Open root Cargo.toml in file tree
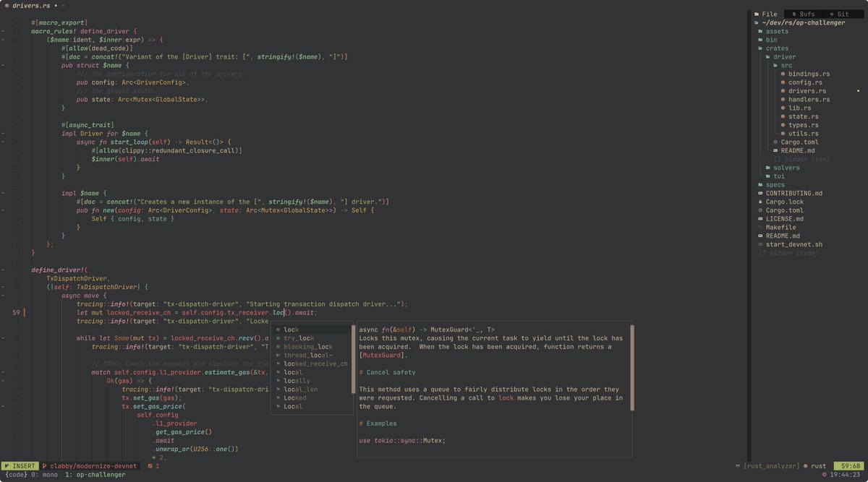The width and height of the screenshot is (868, 482). click(x=780, y=210)
